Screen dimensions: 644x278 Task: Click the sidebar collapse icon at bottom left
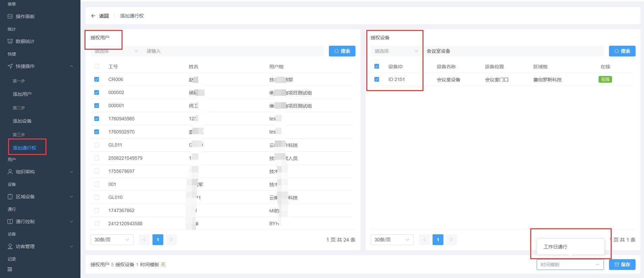pyautogui.click(x=10, y=269)
